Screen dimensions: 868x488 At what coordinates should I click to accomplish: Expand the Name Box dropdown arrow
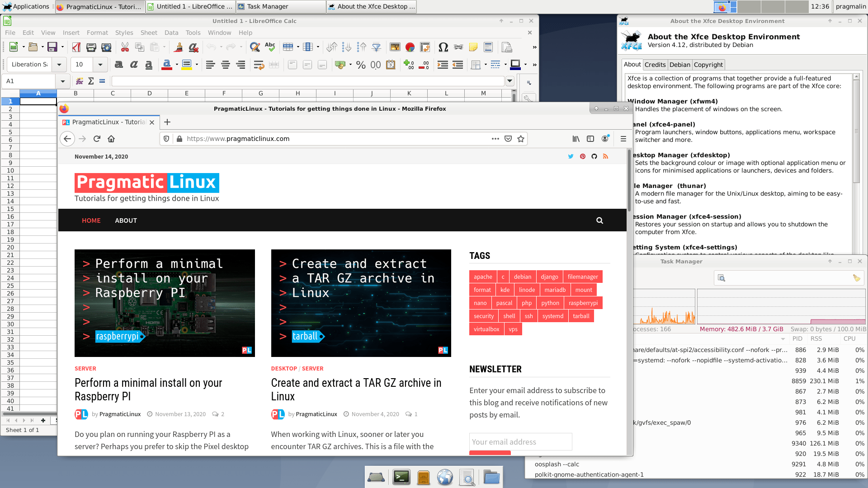63,81
